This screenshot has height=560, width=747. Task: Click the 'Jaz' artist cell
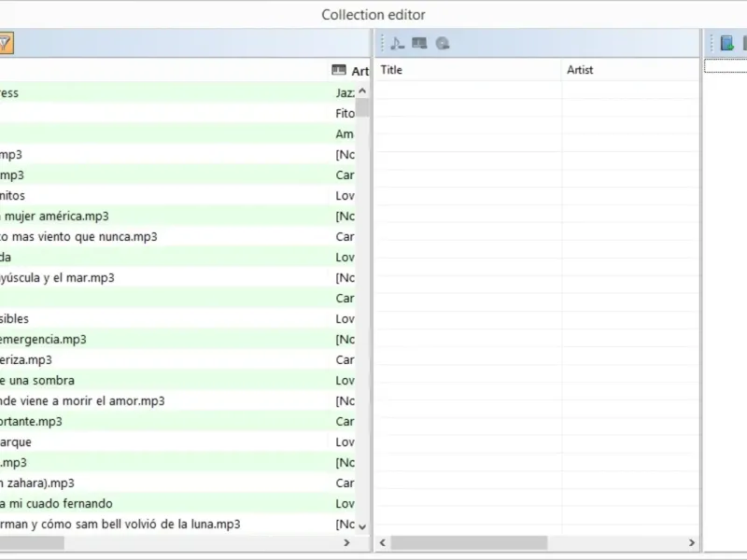(x=345, y=92)
